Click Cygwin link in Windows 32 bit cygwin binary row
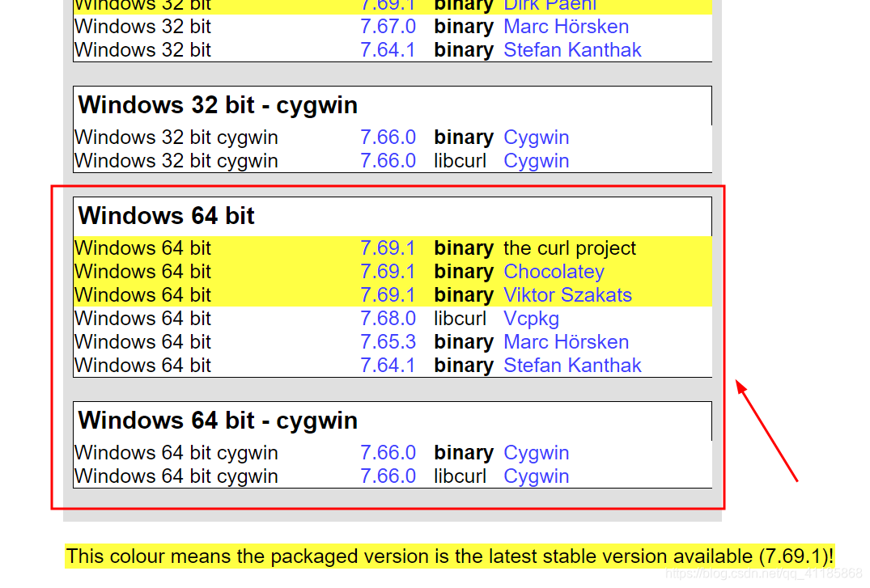This screenshot has width=870, height=588. click(536, 137)
